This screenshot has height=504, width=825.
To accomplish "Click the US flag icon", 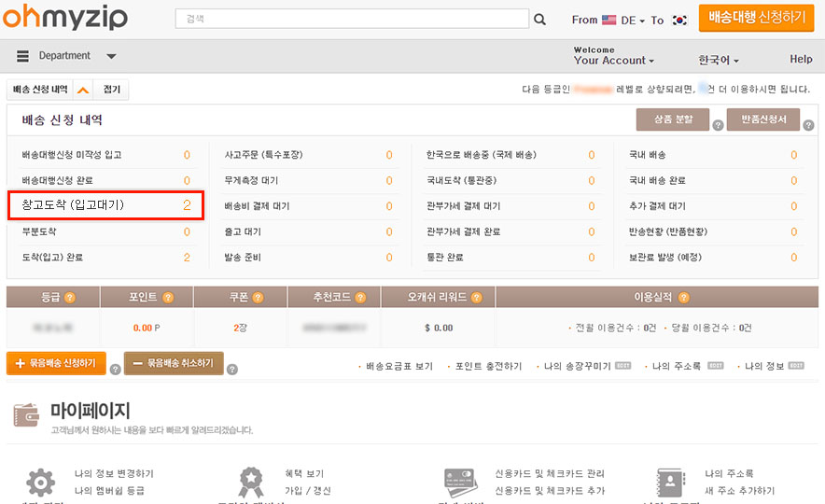I will 609,20.
